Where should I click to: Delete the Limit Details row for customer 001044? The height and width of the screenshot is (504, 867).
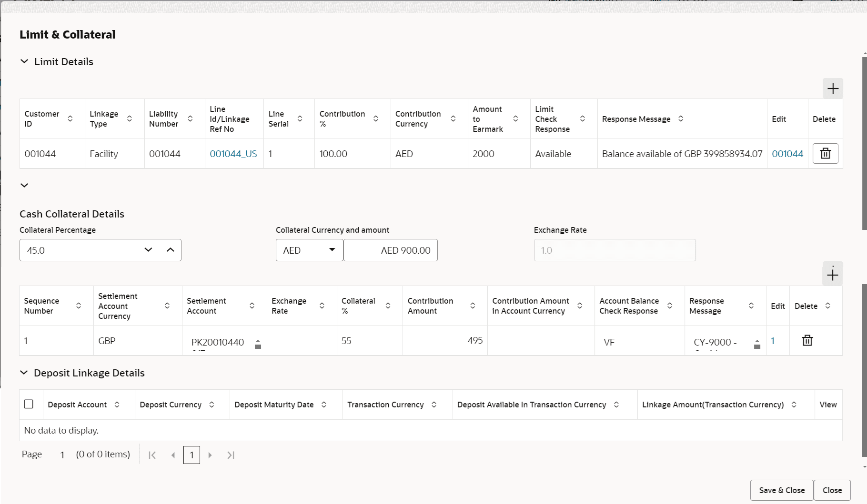point(825,153)
